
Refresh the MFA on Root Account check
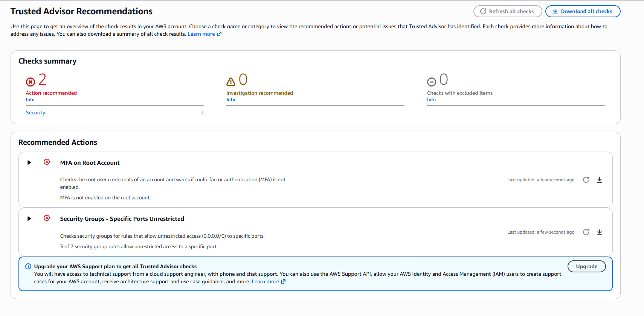pyautogui.click(x=586, y=180)
